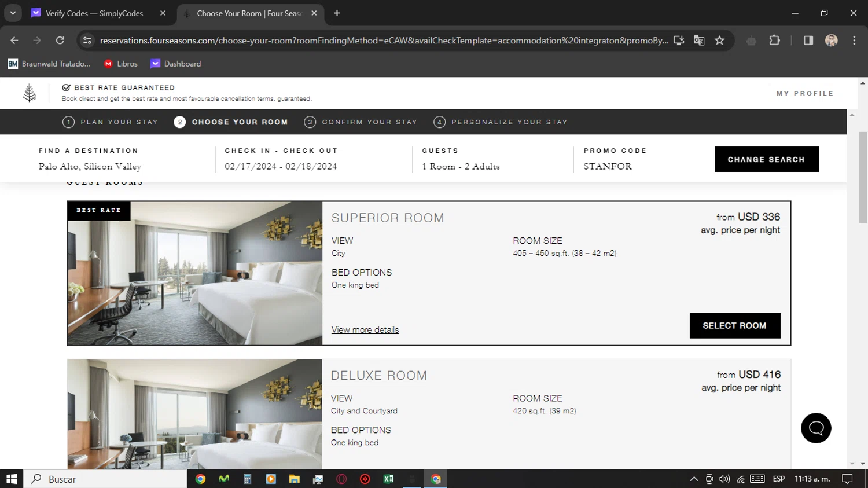Select the Choose Your Room Four Seasons tab
868x488 pixels.
(250, 13)
